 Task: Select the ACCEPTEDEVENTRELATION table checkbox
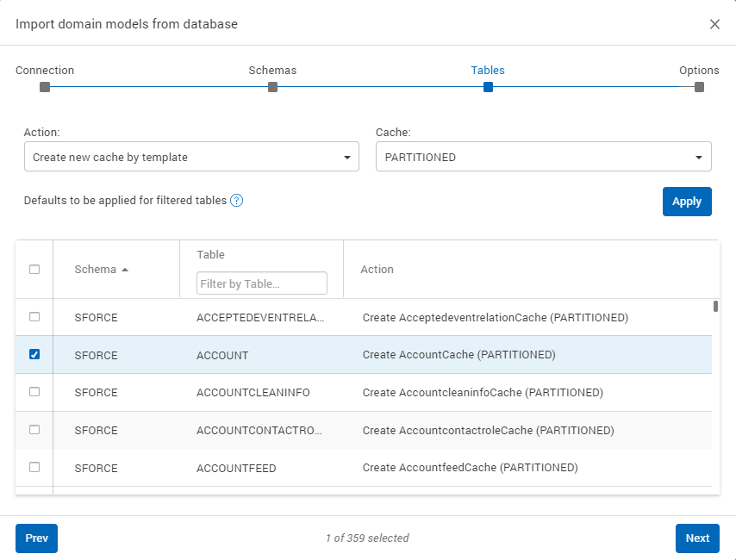[34, 317]
